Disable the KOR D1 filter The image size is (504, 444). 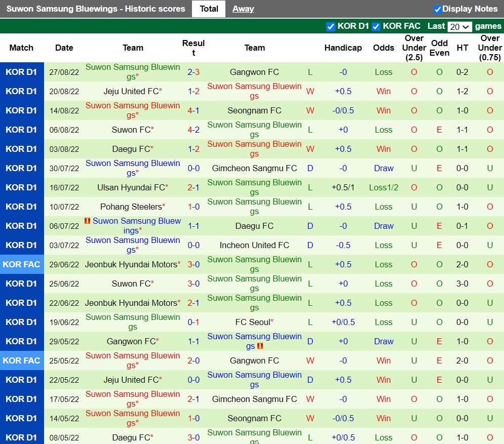coord(331,26)
